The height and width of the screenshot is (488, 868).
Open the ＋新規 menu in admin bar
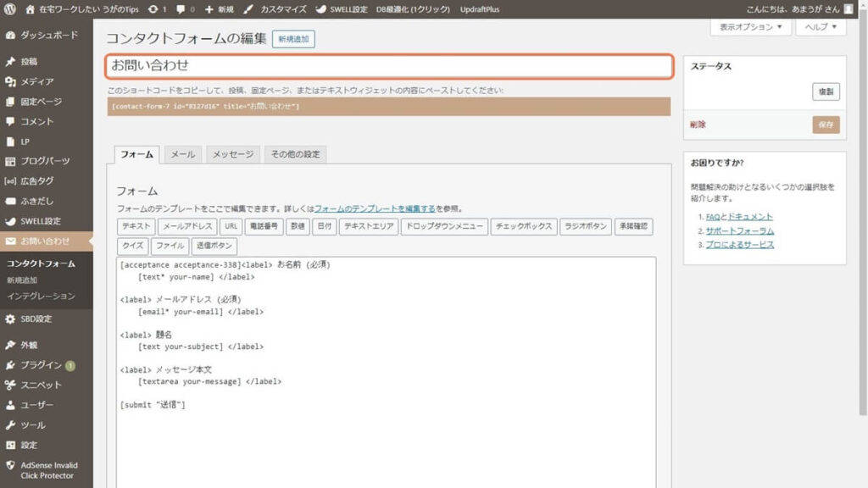pyautogui.click(x=219, y=8)
